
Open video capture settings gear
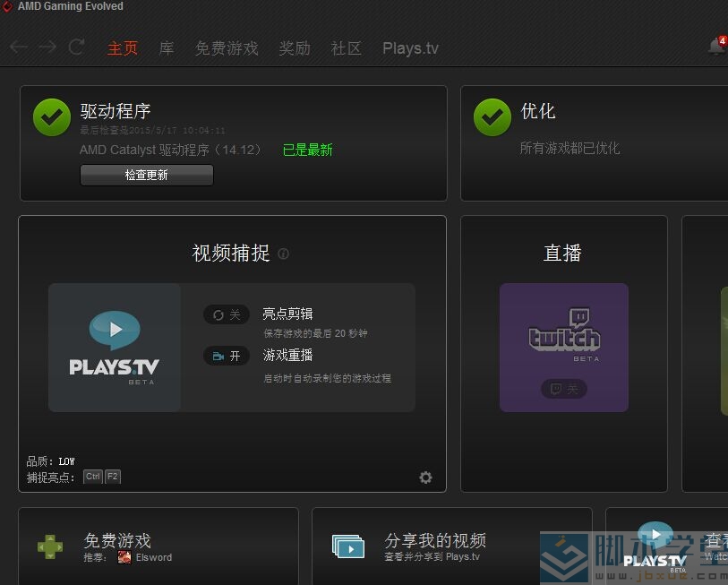(x=425, y=477)
